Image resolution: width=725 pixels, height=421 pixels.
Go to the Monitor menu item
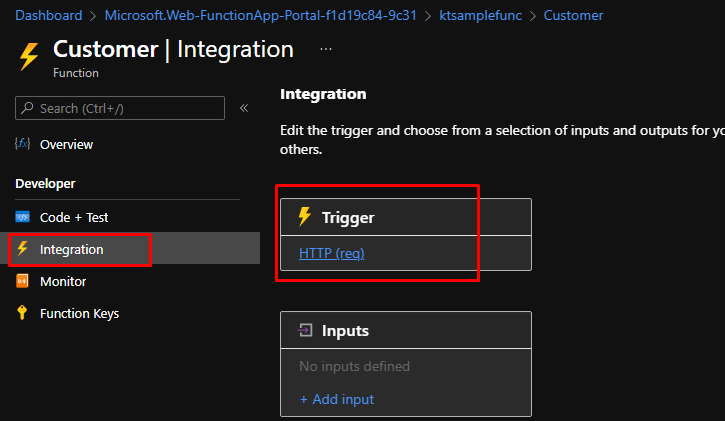[x=63, y=282]
